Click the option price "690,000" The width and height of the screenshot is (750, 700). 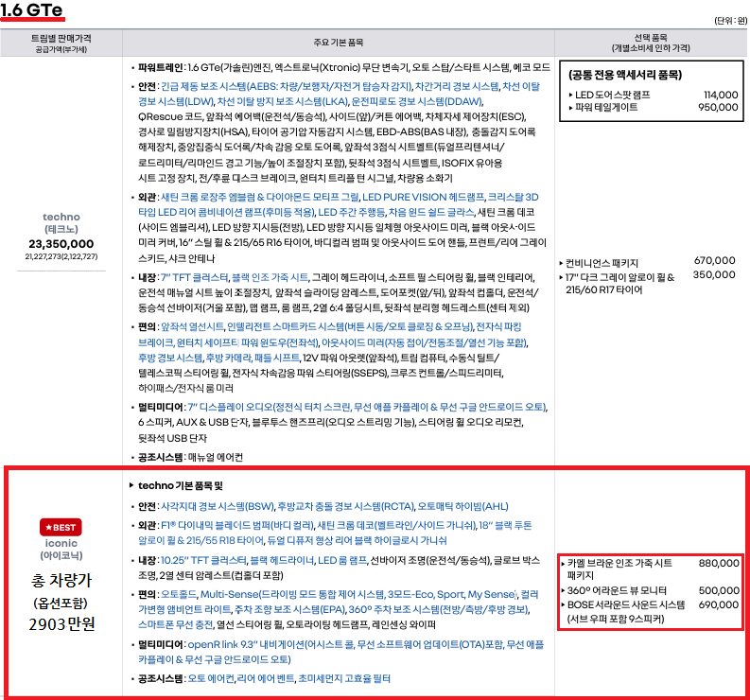719,604
